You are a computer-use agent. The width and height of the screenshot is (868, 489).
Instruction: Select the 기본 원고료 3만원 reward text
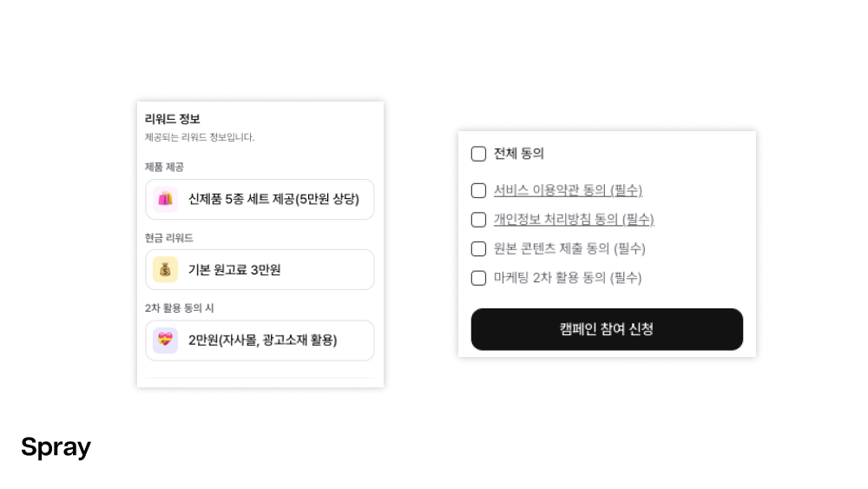click(234, 269)
